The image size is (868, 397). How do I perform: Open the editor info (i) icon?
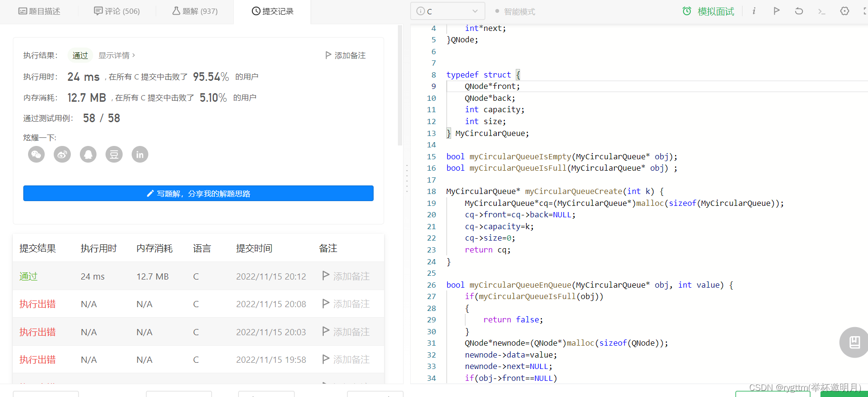(754, 11)
